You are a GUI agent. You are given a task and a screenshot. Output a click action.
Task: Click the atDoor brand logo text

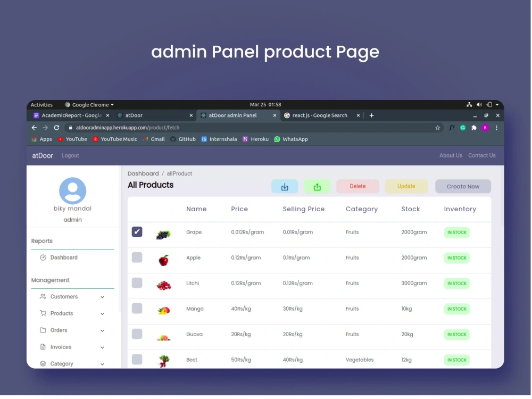[x=43, y=156]
